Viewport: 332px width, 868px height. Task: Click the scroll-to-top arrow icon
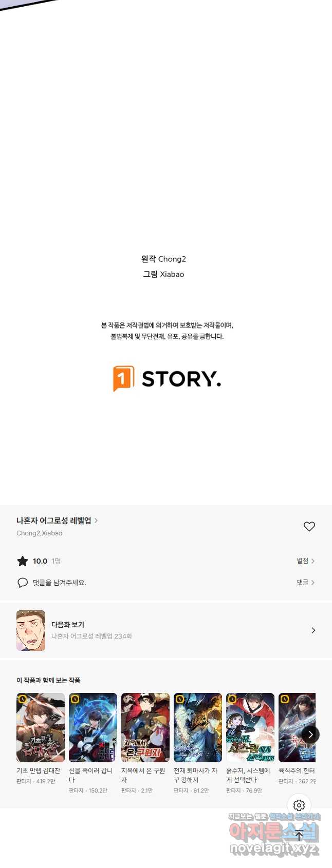(x=299, y=836)
